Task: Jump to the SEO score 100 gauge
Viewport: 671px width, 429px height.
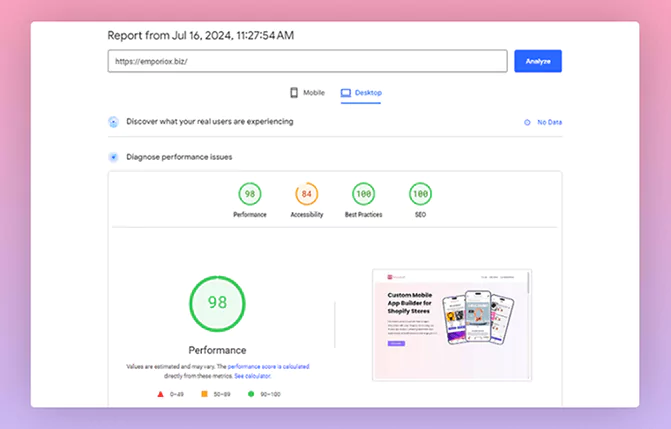Action: pos(420,193)
